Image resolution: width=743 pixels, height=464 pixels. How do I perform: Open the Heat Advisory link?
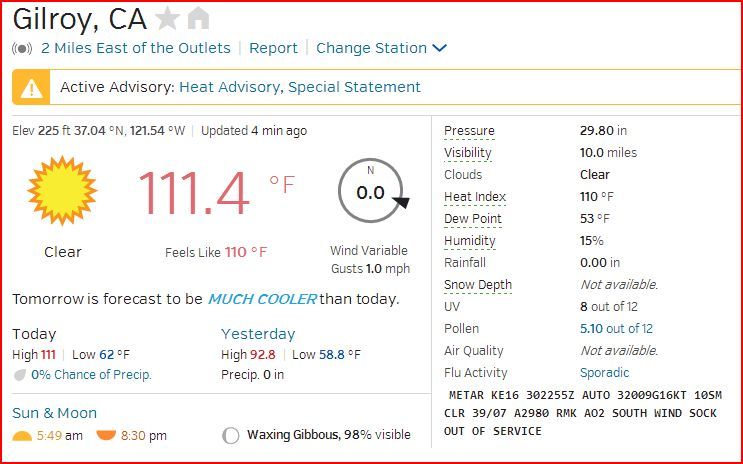pyautogui.click(x=229, y=87)
